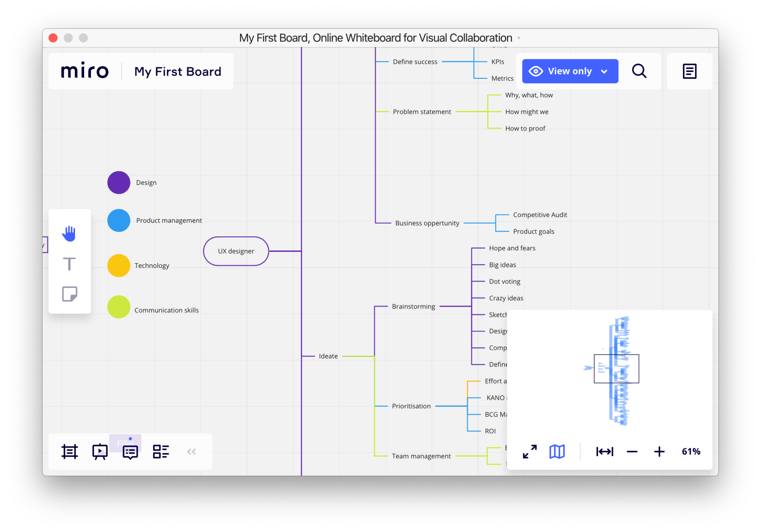
Task: Open the frames panel icon
Action: tap(70, 452)
